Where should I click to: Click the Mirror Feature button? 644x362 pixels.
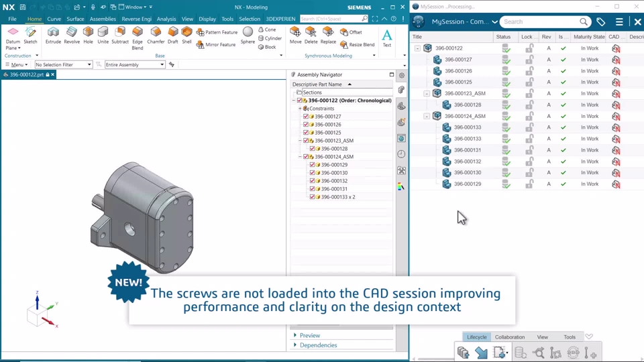[216, 45]
